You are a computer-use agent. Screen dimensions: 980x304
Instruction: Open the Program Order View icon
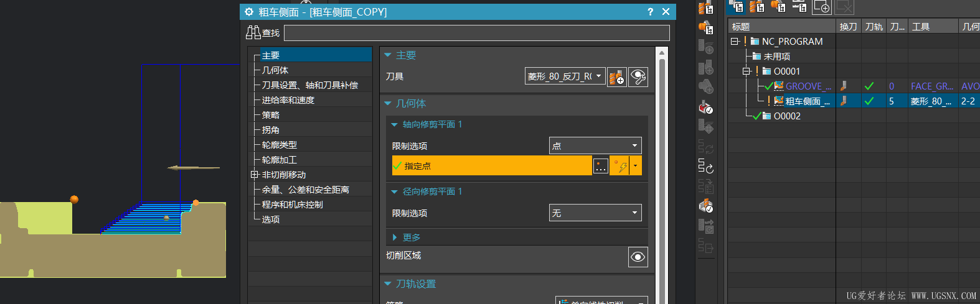pos(737,7)
